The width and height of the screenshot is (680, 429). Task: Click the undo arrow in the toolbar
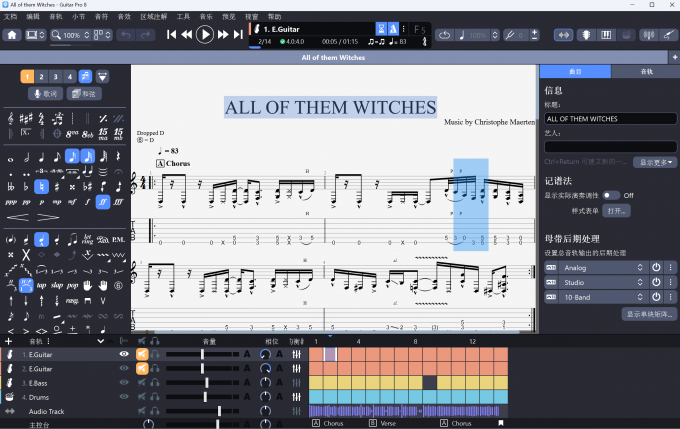click(125, 35)
